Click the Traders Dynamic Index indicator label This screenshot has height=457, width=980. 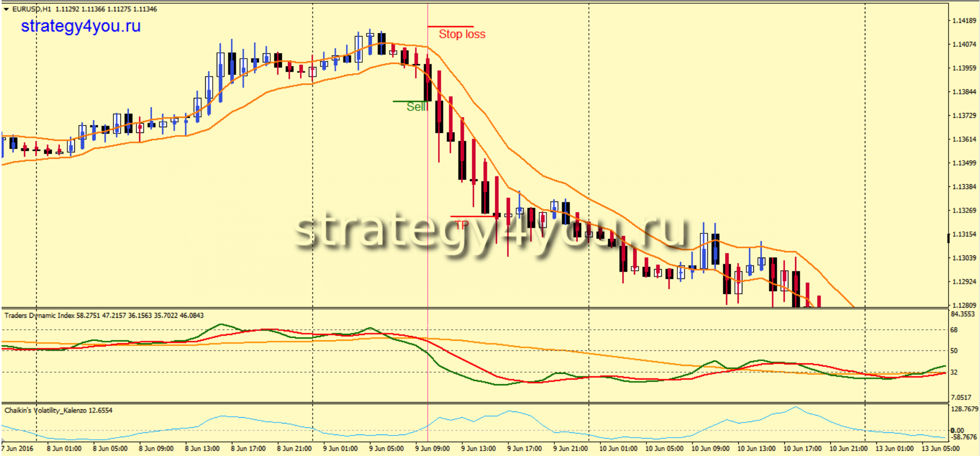click(x=40, y=315)
